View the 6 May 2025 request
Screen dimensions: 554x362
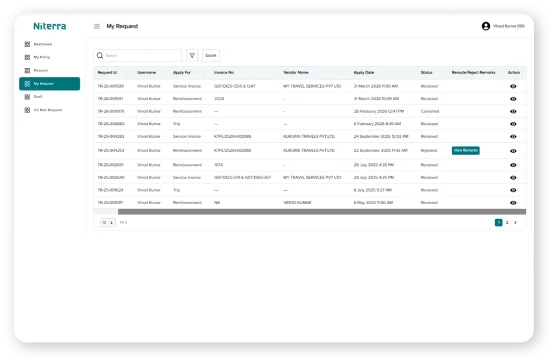513,203
